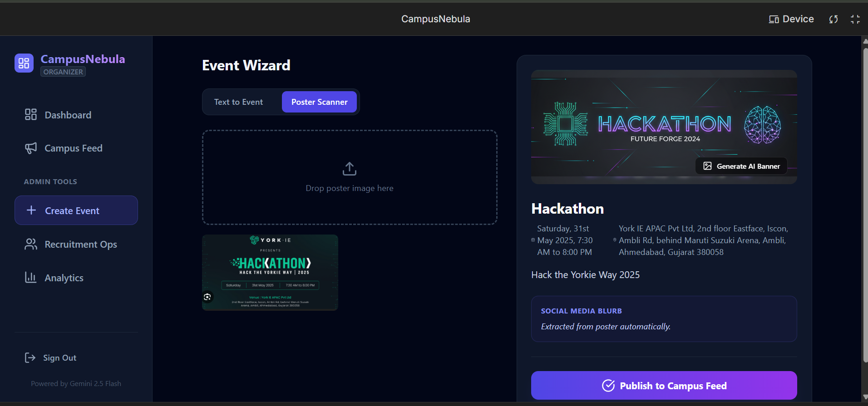Click the reload preview icon in top bar
The width and height of the screenshot is (868, 406).
click(x=833, y=19)
